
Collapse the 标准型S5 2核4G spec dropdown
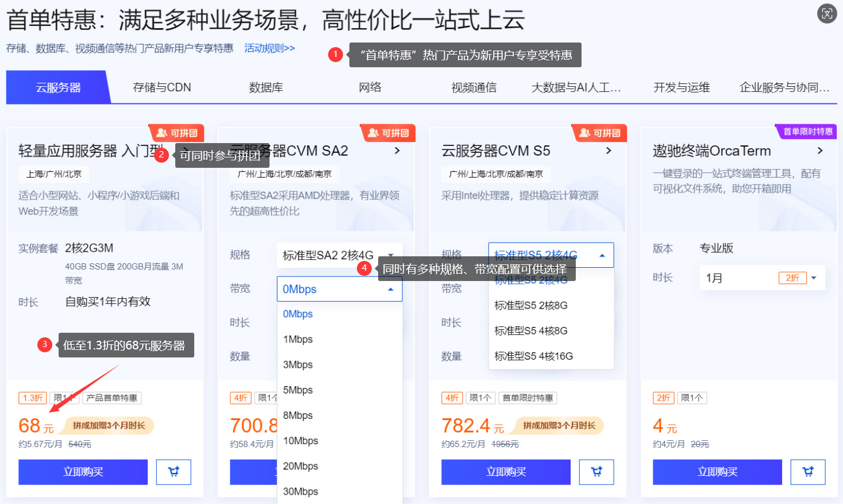[x=551, y=255]
